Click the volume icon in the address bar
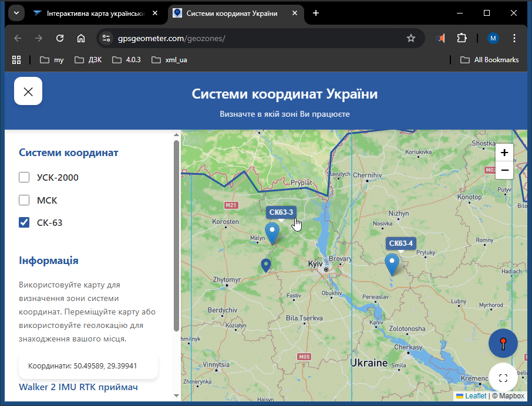This screenshot has height=406, width=532. pos(441,38)
